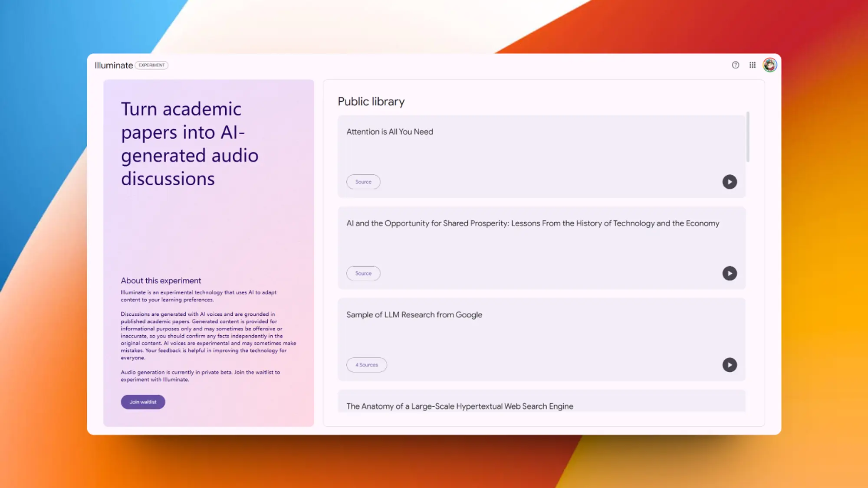Click the Turn academic papers headline

point(190,144)
